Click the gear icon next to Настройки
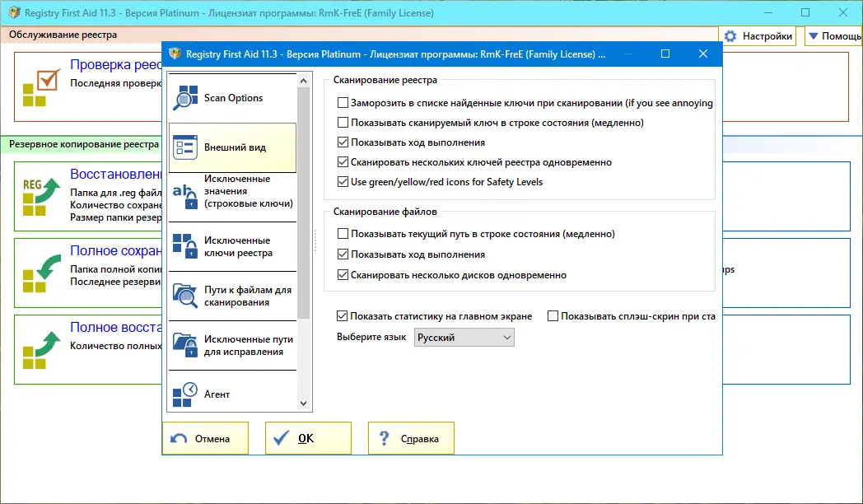The image size is (863, 504). (x=730, y=36)
